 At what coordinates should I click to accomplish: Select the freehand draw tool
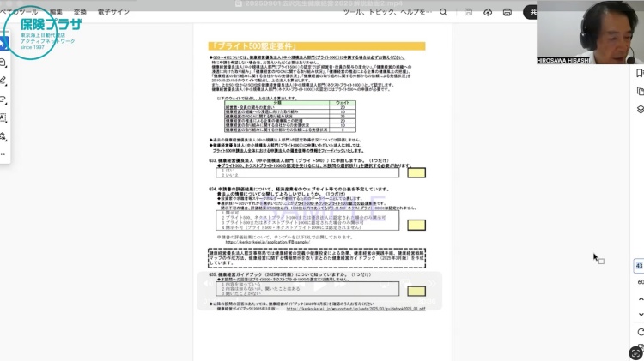point(3,99)
